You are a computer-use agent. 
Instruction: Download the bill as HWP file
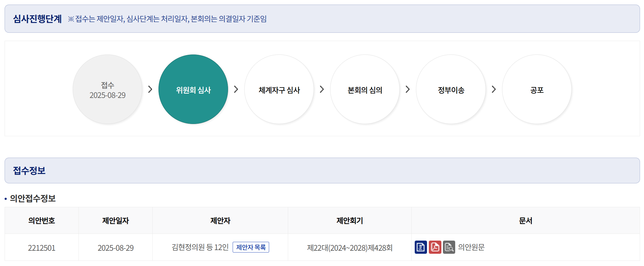[421, 247]
